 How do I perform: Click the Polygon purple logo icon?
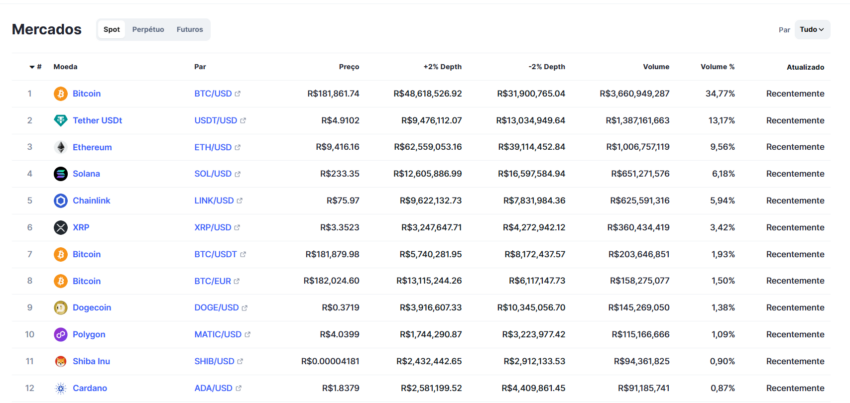tap(61, 334)
